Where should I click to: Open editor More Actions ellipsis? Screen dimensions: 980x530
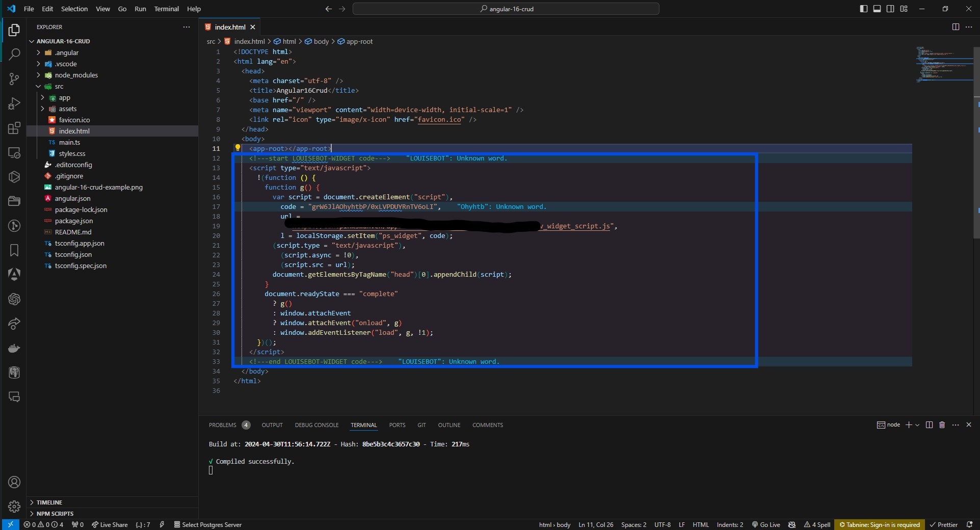(x=969, y=27)
